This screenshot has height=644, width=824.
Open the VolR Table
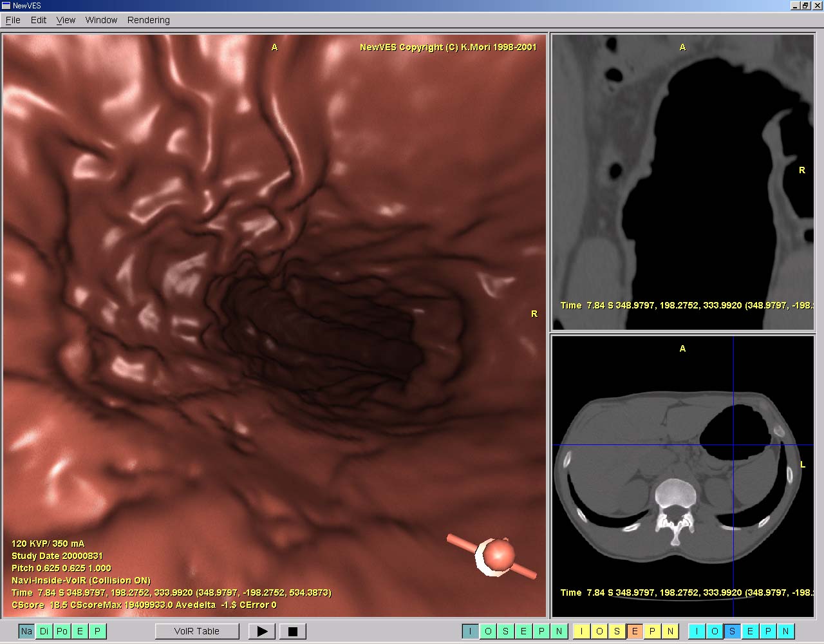coord(197,631)
